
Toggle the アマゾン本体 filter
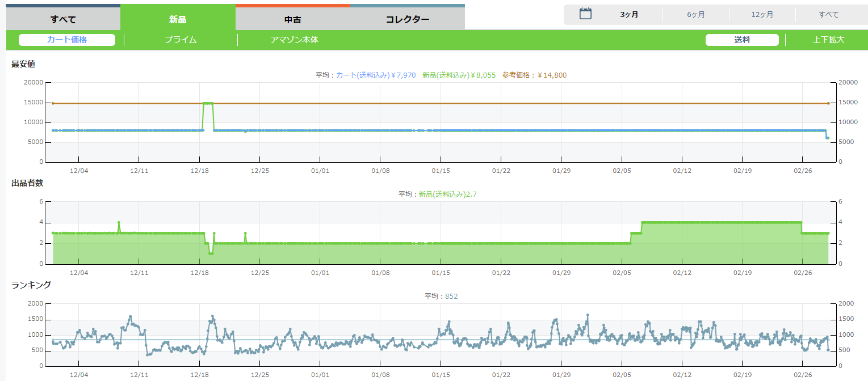point(294,40)
